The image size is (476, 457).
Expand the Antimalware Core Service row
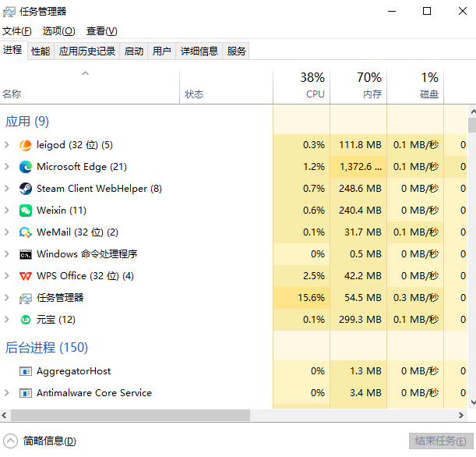(x=7, y=393)
